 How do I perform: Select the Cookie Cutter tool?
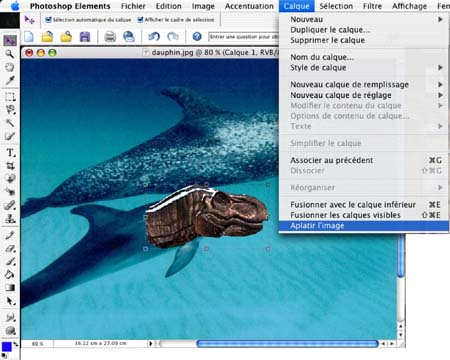tap(10, 179)
